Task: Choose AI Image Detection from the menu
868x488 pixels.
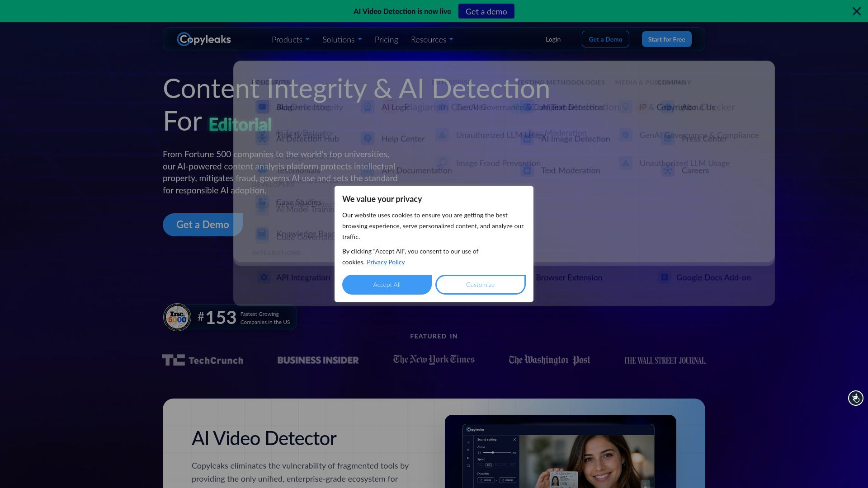Action: pyautogui.click(x=576, y=139)
